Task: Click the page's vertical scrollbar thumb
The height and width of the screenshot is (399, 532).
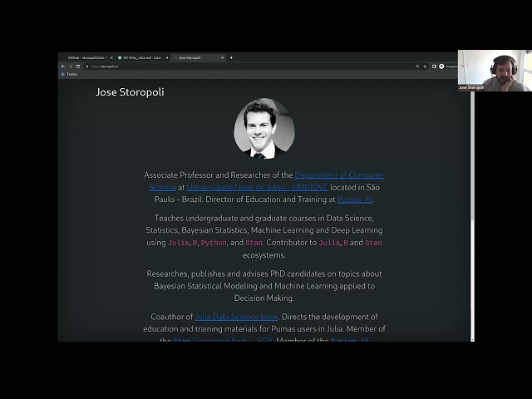Action: [x=472, y=156]
